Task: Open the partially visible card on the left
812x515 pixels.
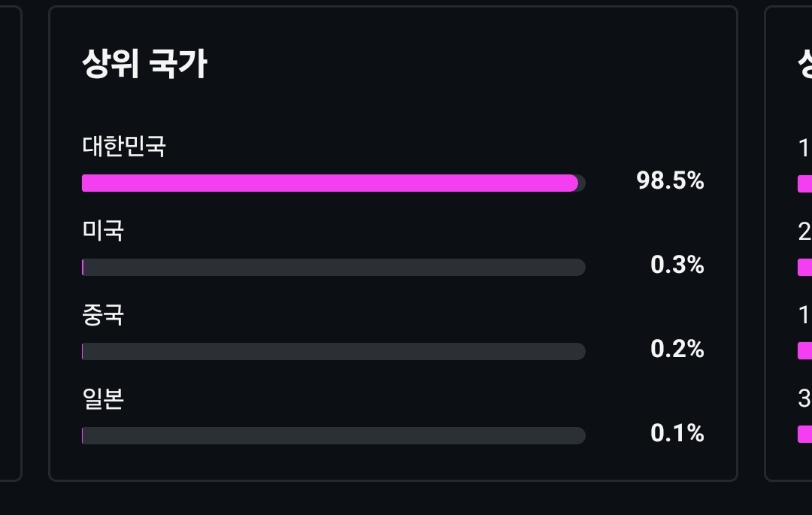Action: (11, 244)
